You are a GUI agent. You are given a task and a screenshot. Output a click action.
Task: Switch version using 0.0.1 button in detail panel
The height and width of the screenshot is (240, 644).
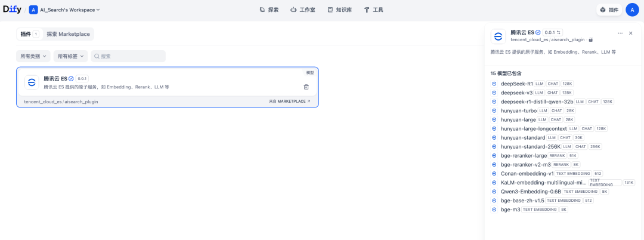pos(553,32)
